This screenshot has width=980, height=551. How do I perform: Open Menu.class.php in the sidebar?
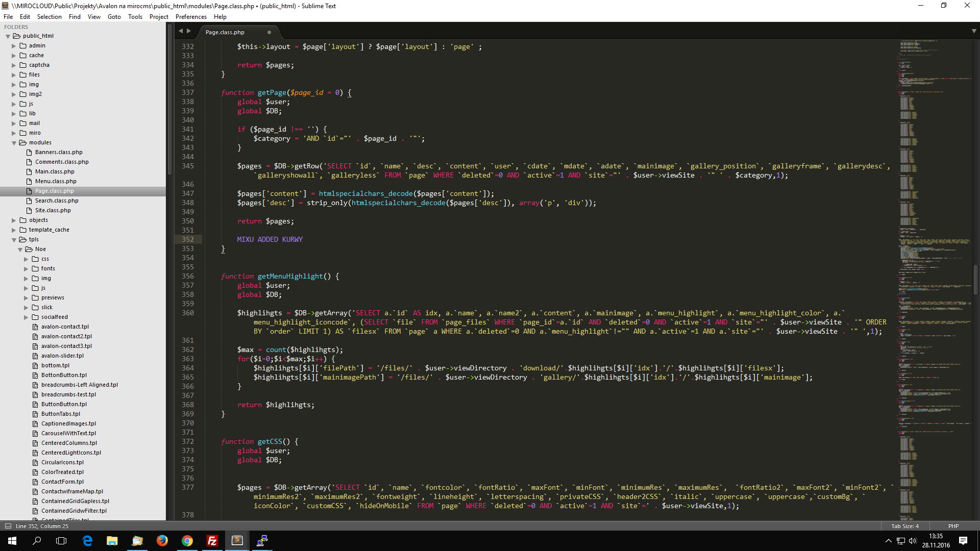point(56,181)
